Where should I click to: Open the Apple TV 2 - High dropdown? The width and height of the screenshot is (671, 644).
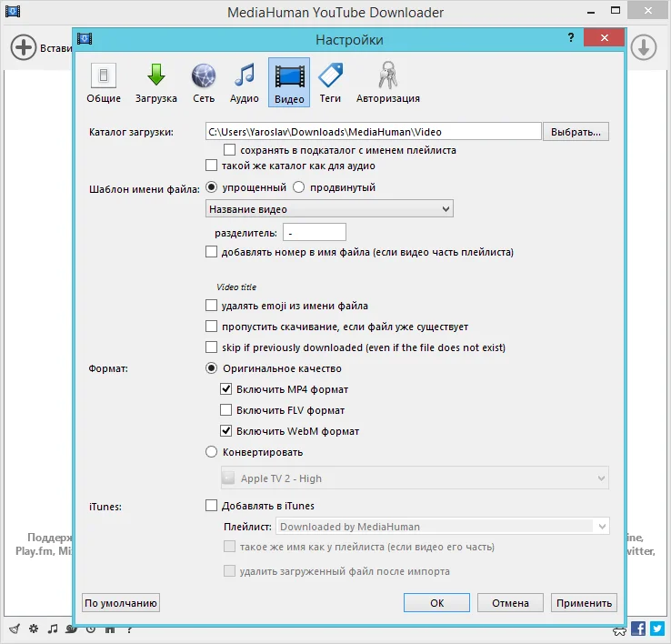(x=415, y=478)
